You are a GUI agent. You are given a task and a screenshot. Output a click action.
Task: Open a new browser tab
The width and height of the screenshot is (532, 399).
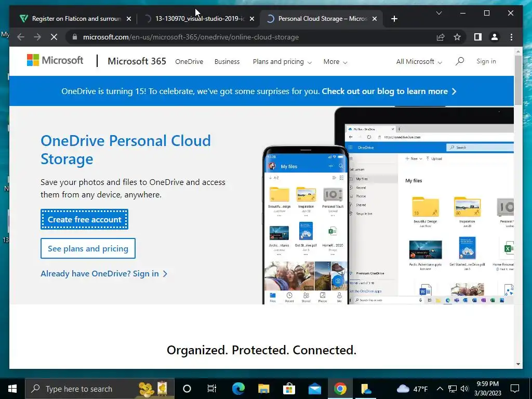tap(394, 19)
